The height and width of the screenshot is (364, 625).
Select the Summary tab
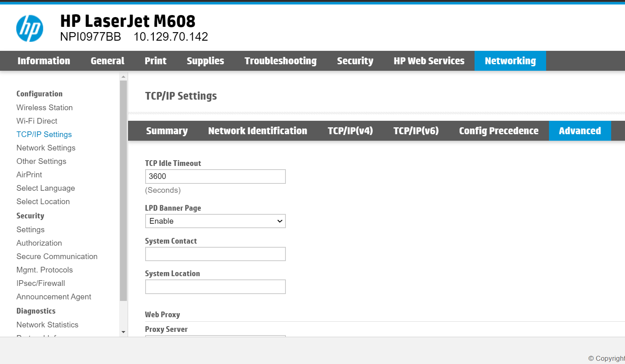pyautogui.click(x=167, y=131)
